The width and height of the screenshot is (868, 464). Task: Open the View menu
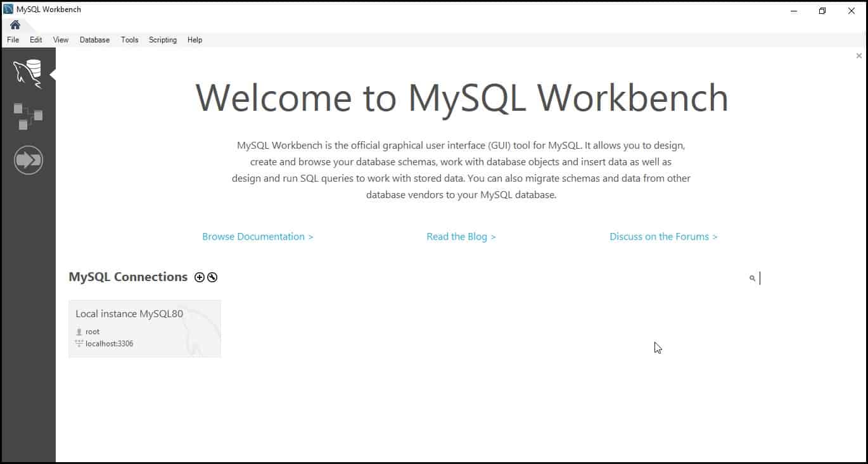tap(61, 40)
